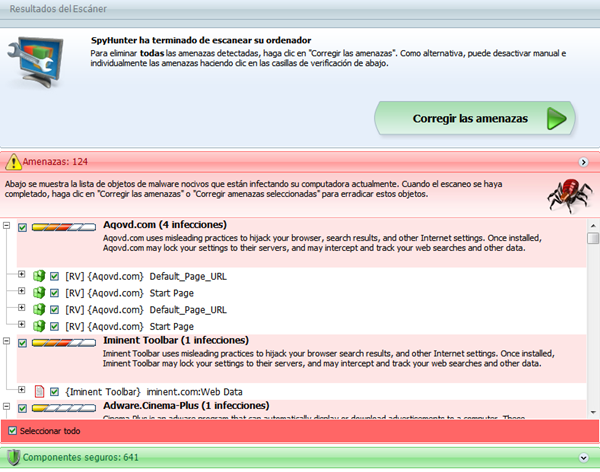Viewport: 600px width, 472px height.
Task: Click the green registry icon of second Default_Page_URL row
Action: tap(39, 309)
